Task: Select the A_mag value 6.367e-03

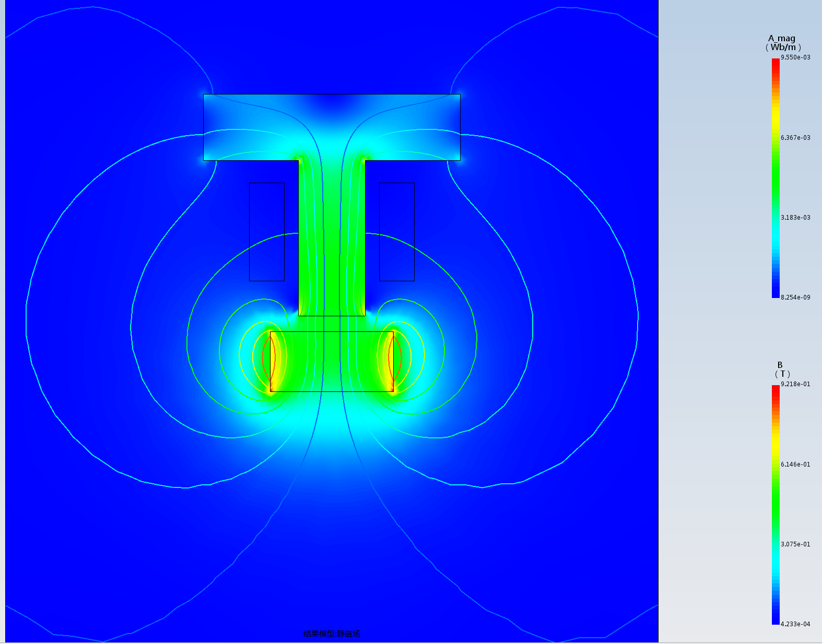Action: click(795, 138)
